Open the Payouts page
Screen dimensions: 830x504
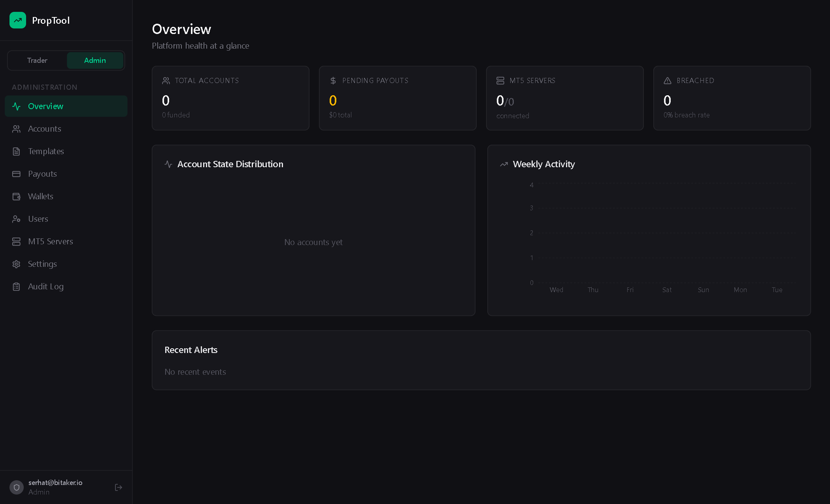(x=66, y=174)
